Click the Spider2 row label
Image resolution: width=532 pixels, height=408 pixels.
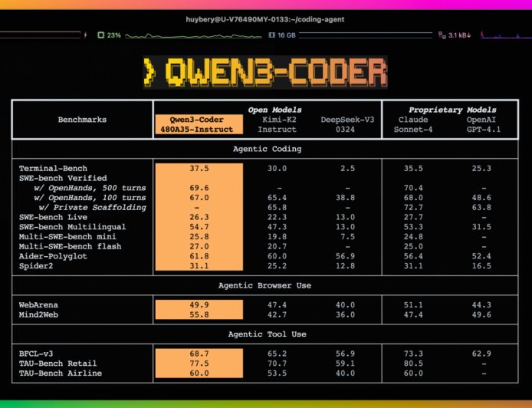(36, 266)
